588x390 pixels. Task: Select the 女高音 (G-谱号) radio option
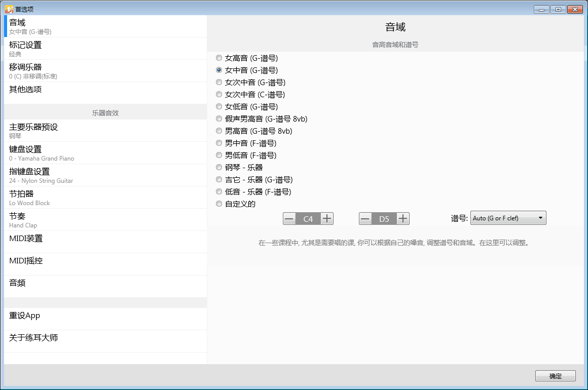219,58
